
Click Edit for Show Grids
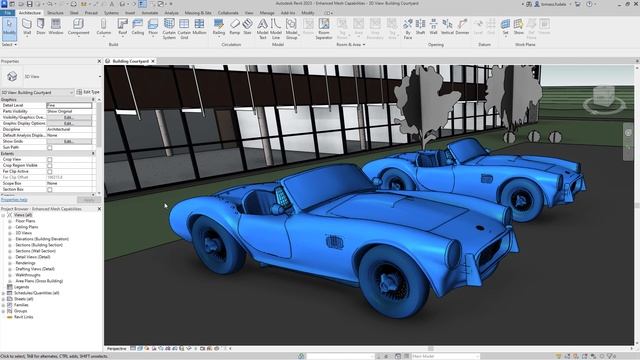[x=69, y=141]
